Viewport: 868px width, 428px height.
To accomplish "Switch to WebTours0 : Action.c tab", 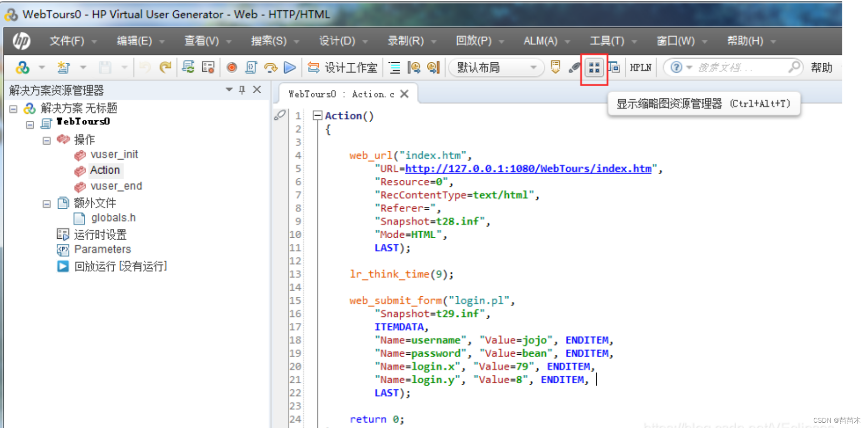I will coord(341,94).
